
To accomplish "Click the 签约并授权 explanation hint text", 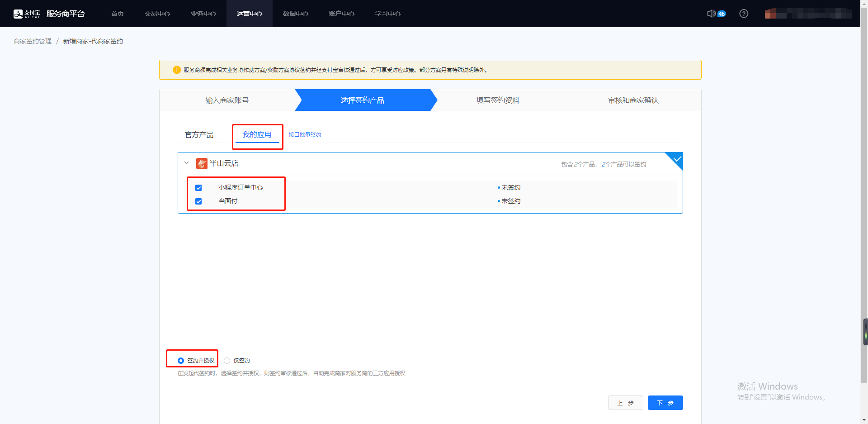I will [x=291, y=373].
